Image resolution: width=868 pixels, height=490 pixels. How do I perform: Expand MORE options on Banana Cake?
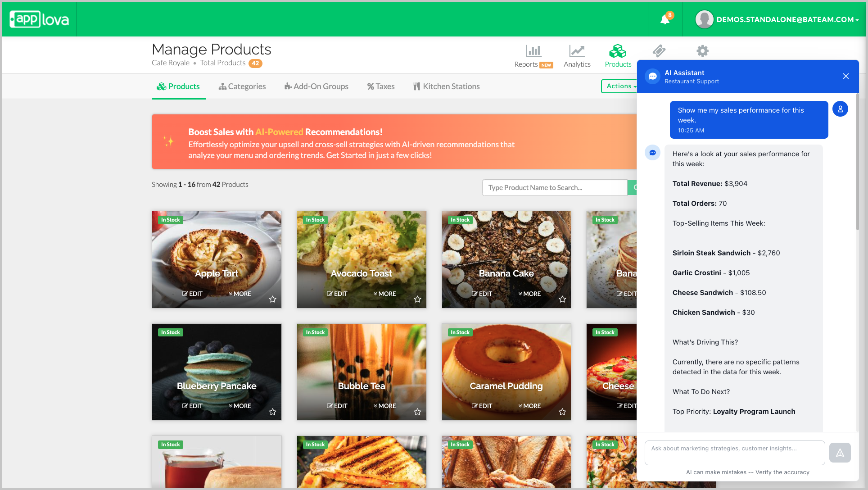coord(529,294)
